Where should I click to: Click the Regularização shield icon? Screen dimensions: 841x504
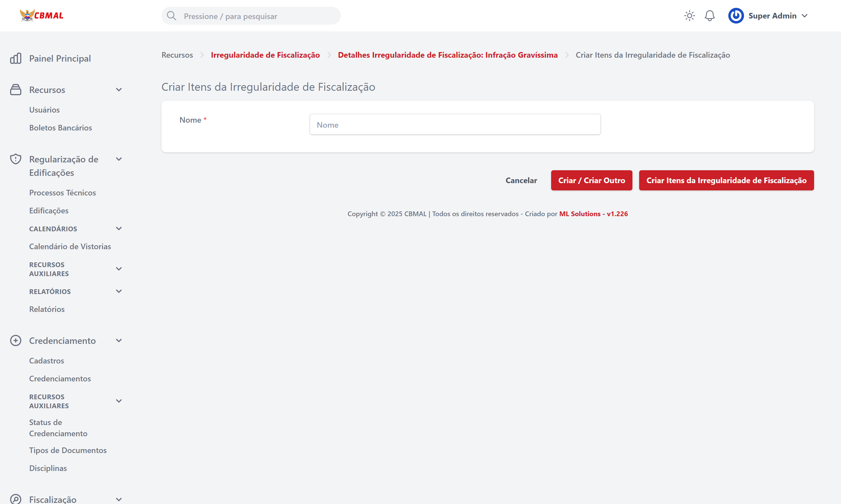pos(16,159)
